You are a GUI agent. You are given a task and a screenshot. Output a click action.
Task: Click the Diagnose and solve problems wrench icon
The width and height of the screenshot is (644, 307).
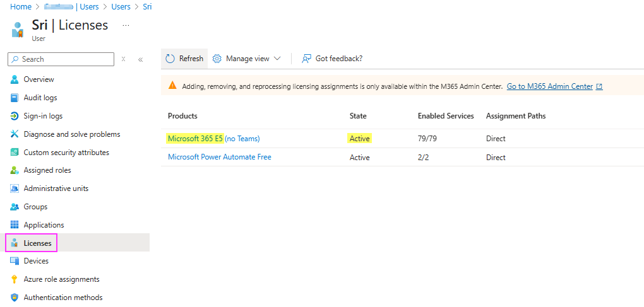(15, 134)
